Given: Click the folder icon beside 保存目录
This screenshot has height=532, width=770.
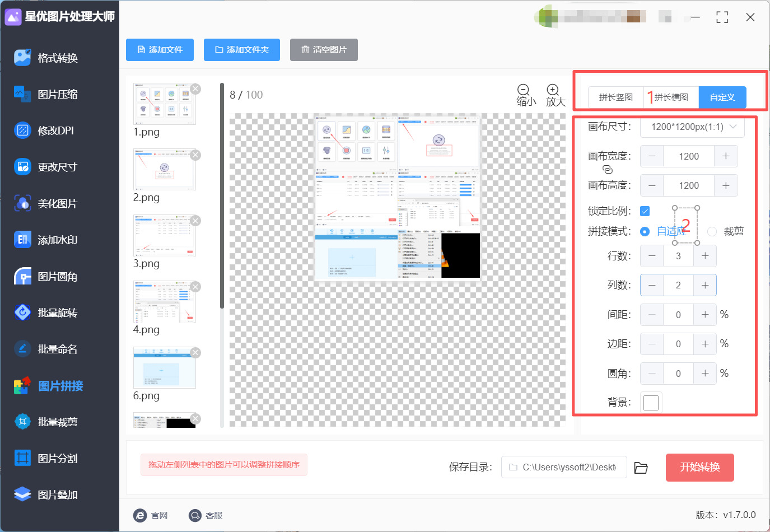Looking at the screenshot, I should tap(641, 468).
